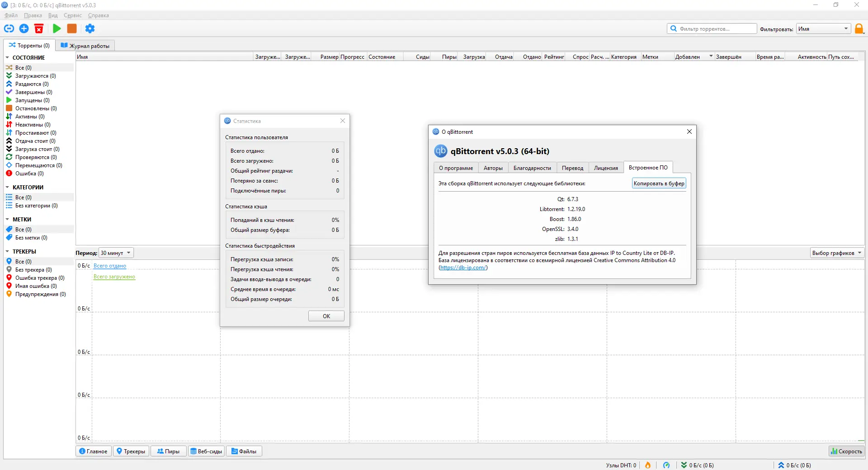The width and height of the screenshot is (868, 470).
Task: Open the Пиры bottom panel tab
Action: [x=168, y=451]
